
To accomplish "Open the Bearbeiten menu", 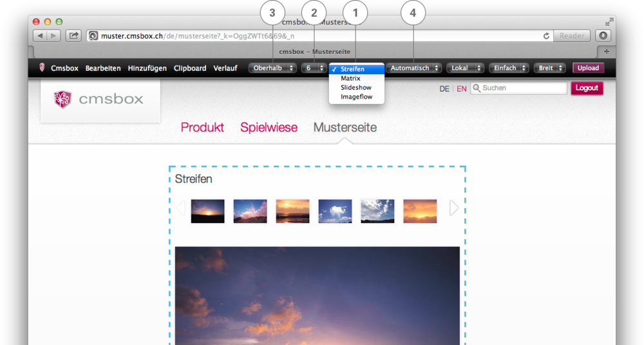I will pos(103,68).
